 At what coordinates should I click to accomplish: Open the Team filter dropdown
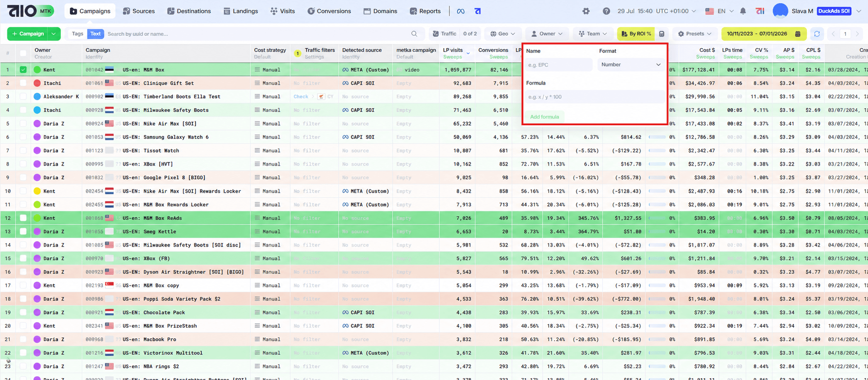tap(593, 34)
